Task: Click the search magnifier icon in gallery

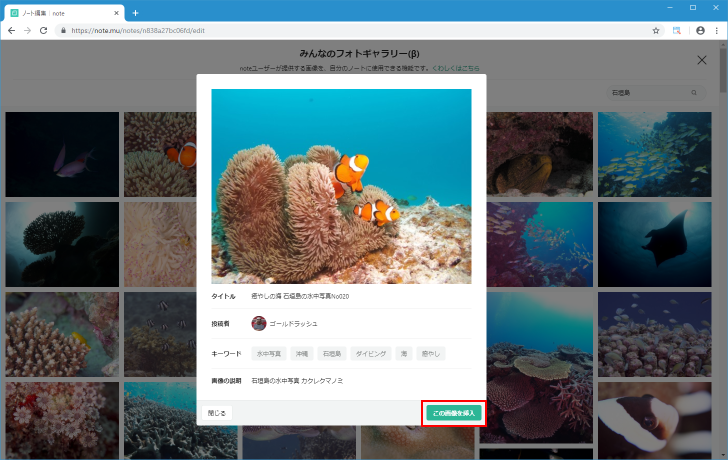Action: pyautogui.click(x=694, y=93)
